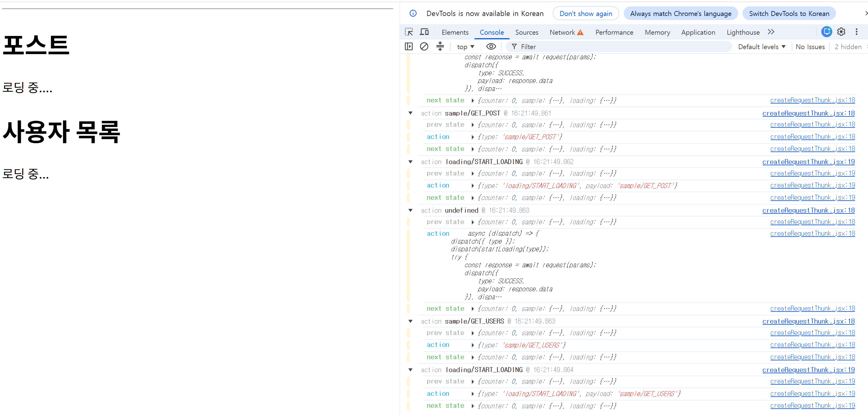The height and width of the screenshot is (416, 868).
Task: Click the Don't show again button
Action: tap(586, 14)
